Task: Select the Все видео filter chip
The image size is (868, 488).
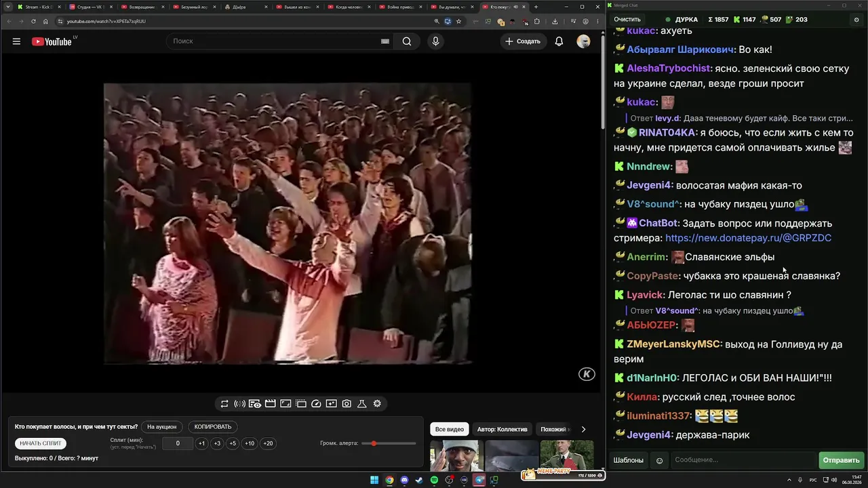Action: [x=450, y=429]
